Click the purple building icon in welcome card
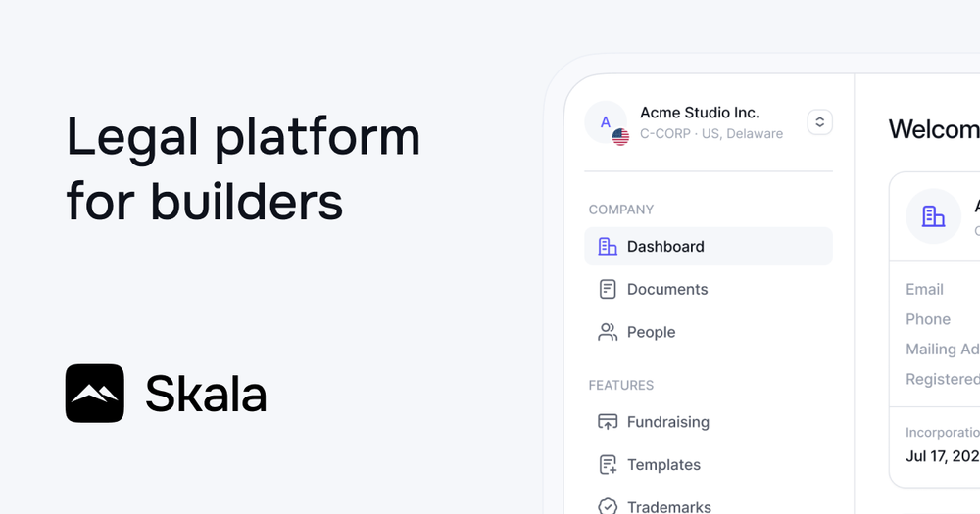The height and width of the screenshot is (514, 980). 933,216
